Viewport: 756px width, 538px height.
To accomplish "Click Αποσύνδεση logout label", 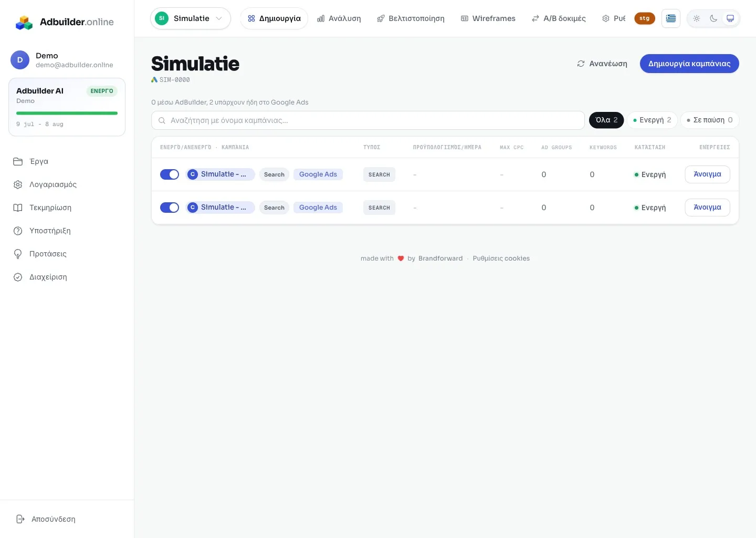I will (x=54, y=519).
